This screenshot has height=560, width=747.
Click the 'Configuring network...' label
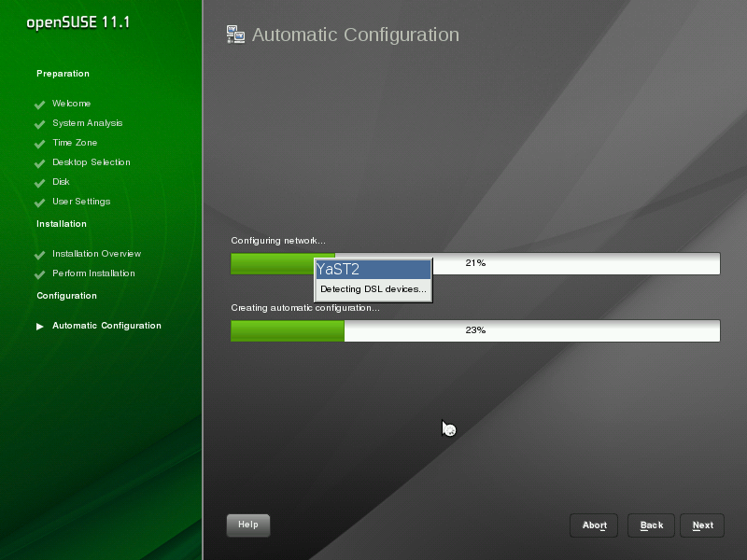coord(278,241)
